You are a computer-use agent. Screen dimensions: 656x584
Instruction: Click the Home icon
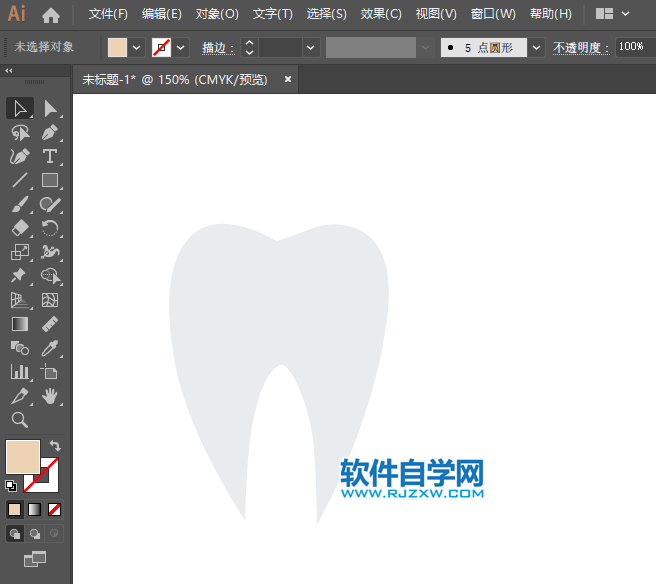coord(51,15)
